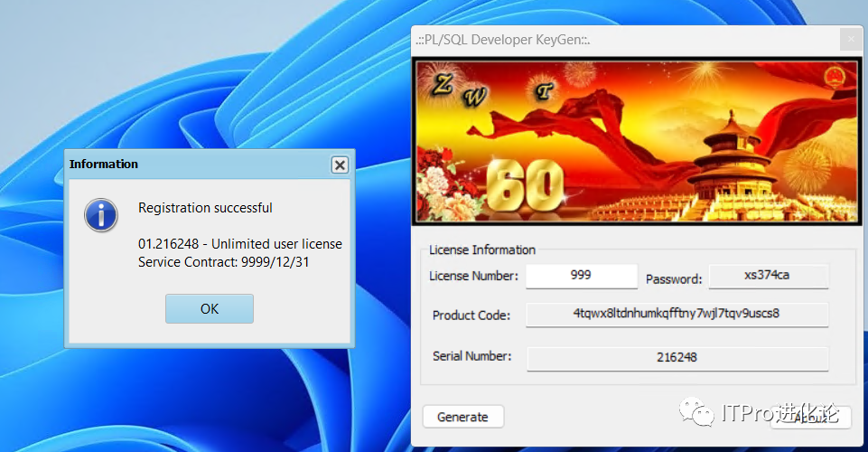Click the License Number field showing 999

coord(582,276)
